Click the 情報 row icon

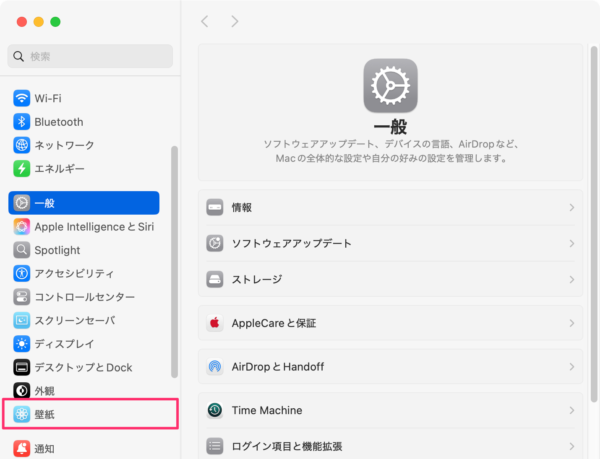pos(215,207)
